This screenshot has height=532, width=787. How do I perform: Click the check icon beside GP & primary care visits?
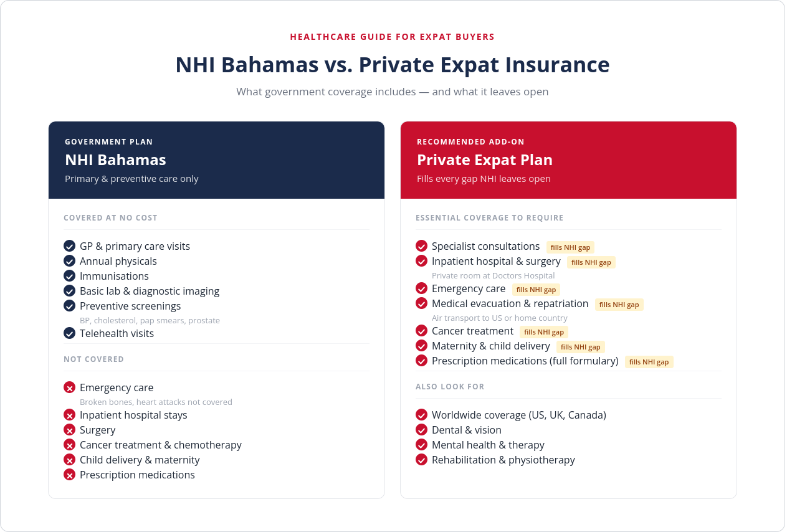(69, 246)
